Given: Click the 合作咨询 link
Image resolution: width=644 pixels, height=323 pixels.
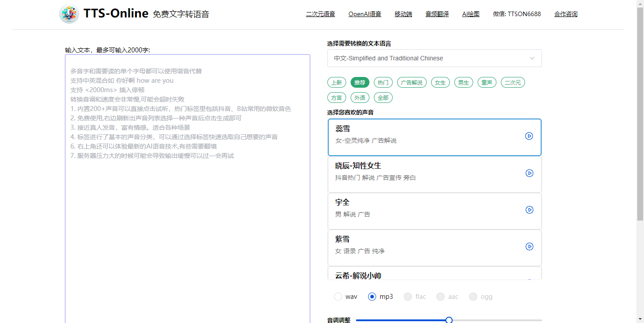Looking at the screenshot, I should 566,14.
